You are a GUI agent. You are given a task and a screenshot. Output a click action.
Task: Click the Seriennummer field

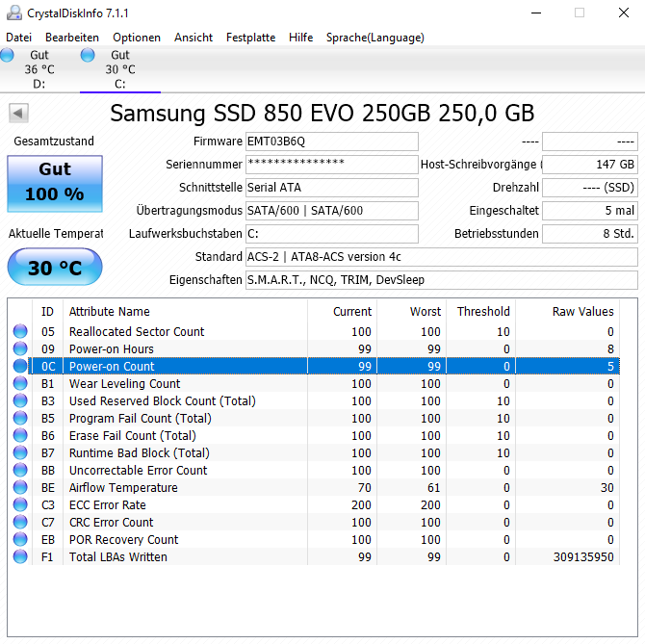[332, 165]
